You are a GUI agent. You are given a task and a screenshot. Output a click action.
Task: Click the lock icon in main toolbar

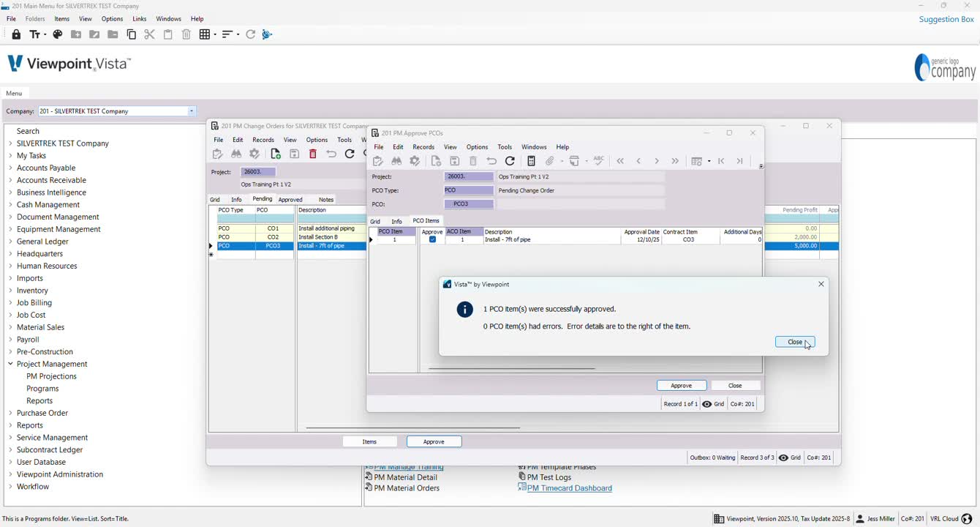click(x=16, y=34)
